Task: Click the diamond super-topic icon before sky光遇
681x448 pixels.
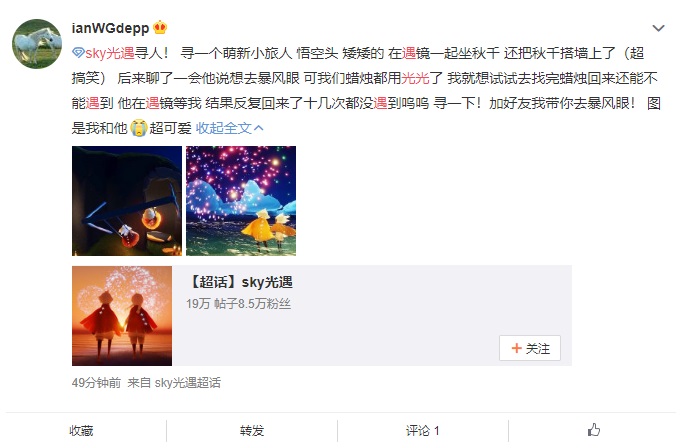Action: coord(78,53)
